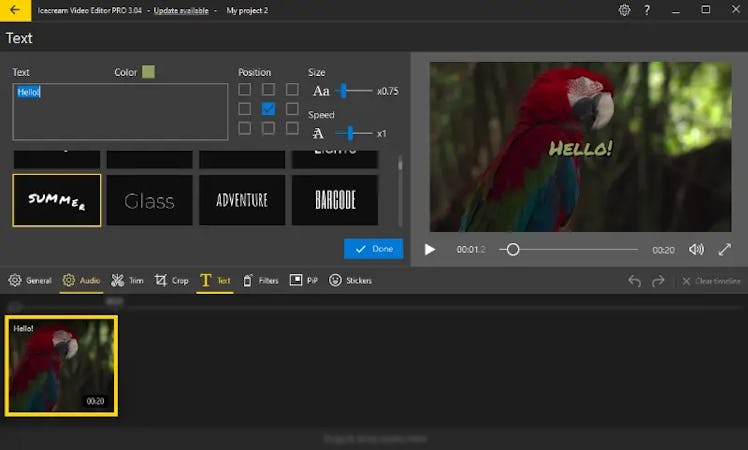Set text position to middle-right
748x450 pixels.
tap(292, 109)
